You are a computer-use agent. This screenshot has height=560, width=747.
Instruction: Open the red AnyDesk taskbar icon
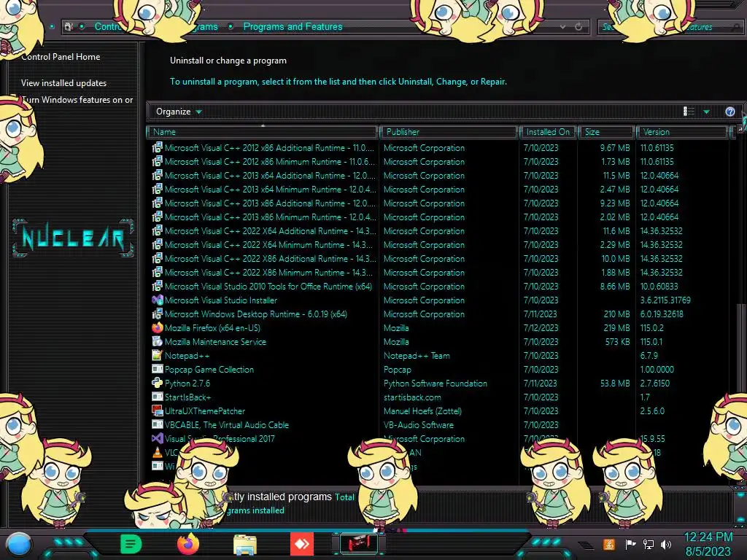pos(302,544)
